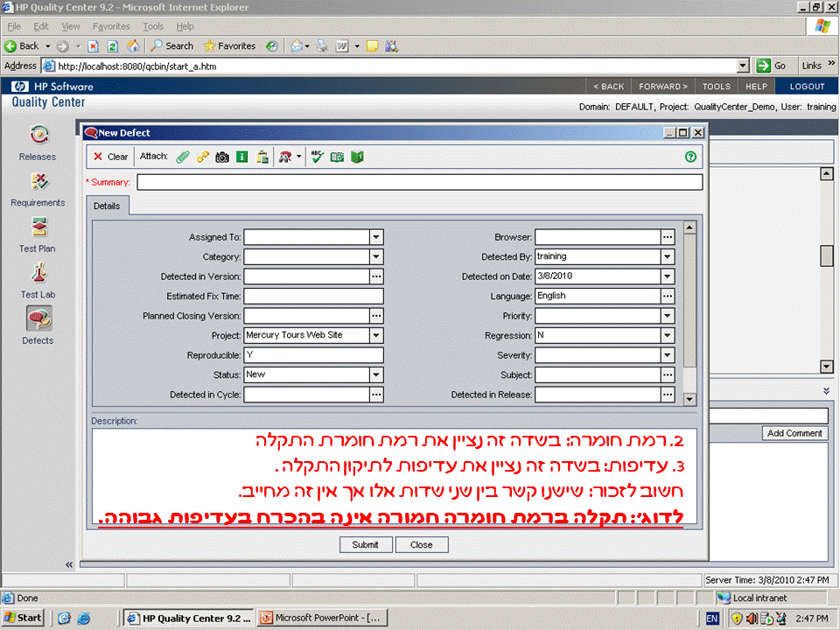Open the Project dropdown
This screenshot has width=840, height=630.
tap(376, 335)
